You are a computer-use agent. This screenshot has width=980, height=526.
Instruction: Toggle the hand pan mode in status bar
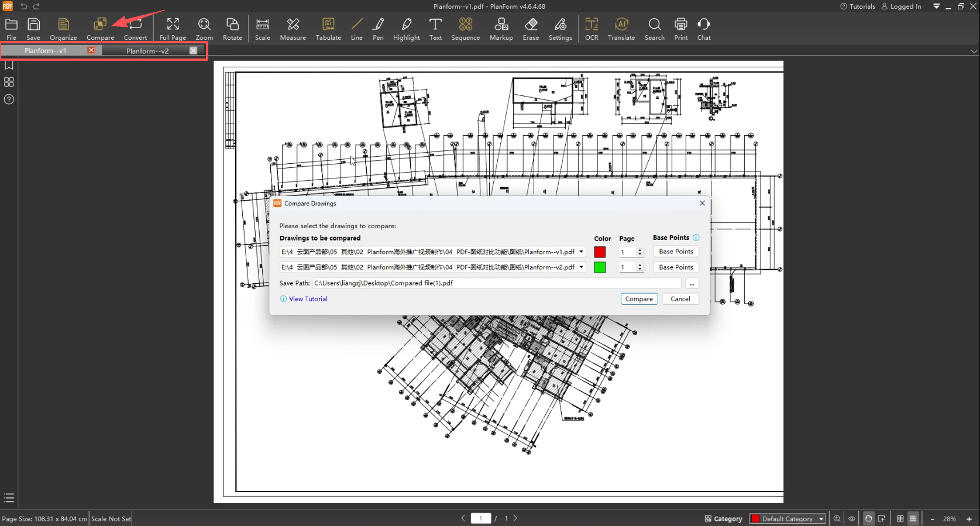(868, 518)
